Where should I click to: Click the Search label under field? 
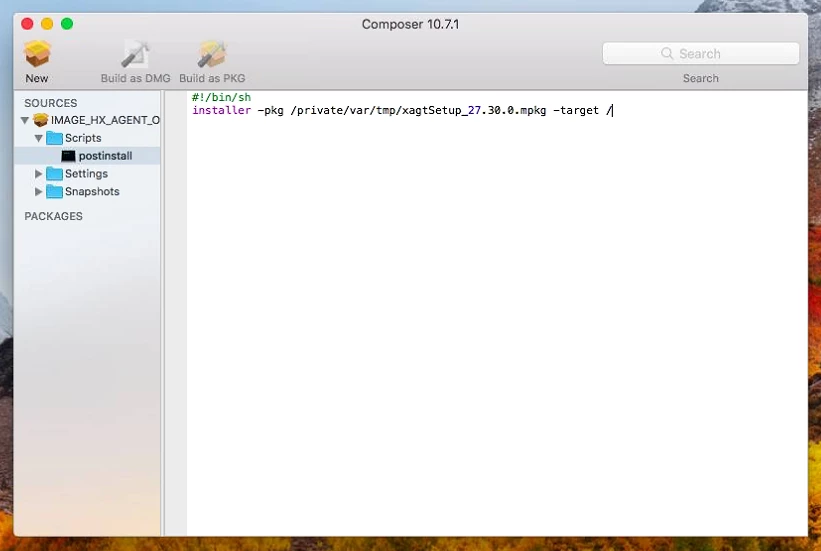pyautogui.click(x=701, y=79)
